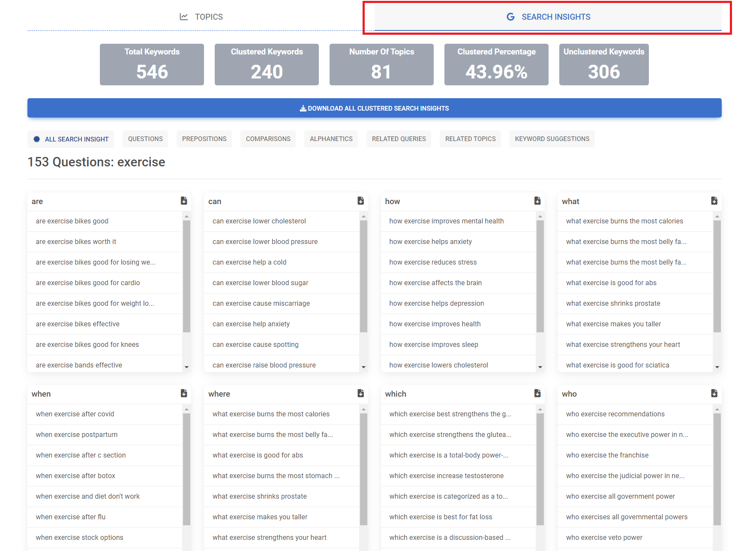This screenshot has width=756, height=551.
Task: Select 'when exercise after covid'
Action: coord(105,414)
